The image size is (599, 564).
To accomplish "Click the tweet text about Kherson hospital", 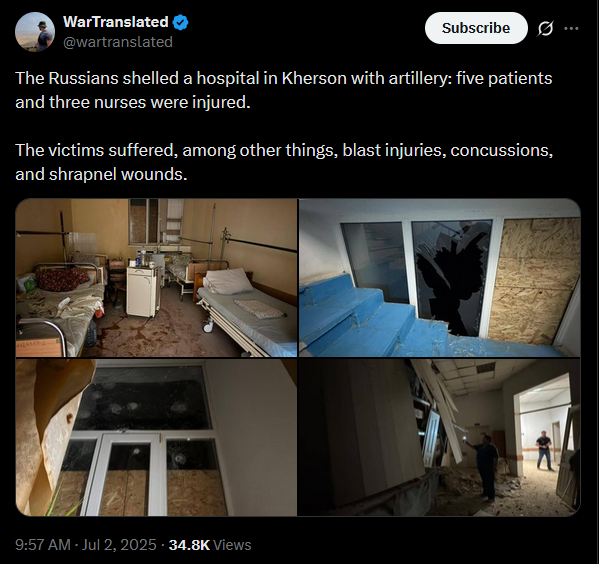I will [283, 90].
